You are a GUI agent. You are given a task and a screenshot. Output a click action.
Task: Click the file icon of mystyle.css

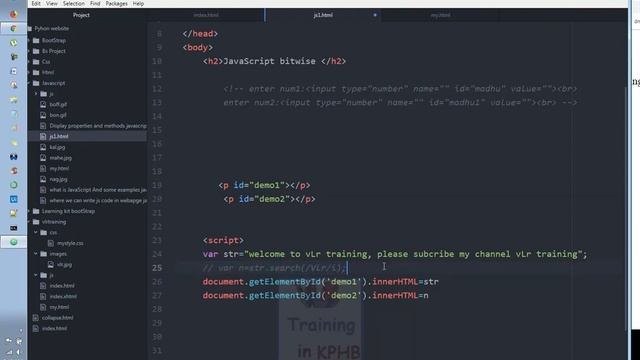51,243
